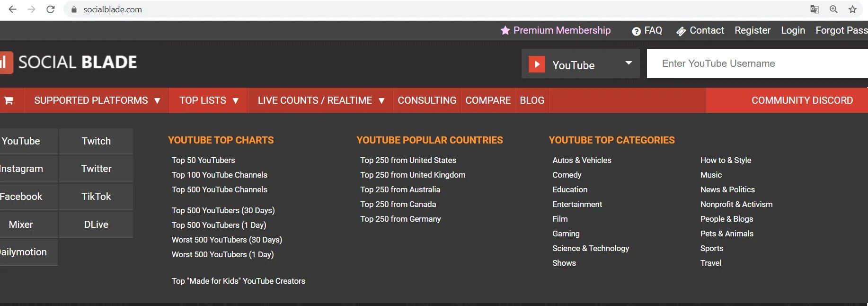Open the How to & Style category
Screen dimensions: 868x306
(726, 160)
